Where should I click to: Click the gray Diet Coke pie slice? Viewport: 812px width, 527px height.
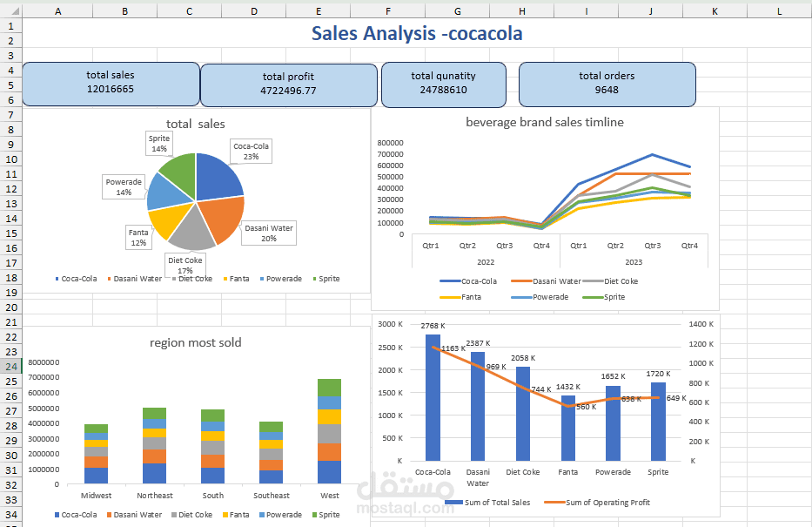pos(191,232)
